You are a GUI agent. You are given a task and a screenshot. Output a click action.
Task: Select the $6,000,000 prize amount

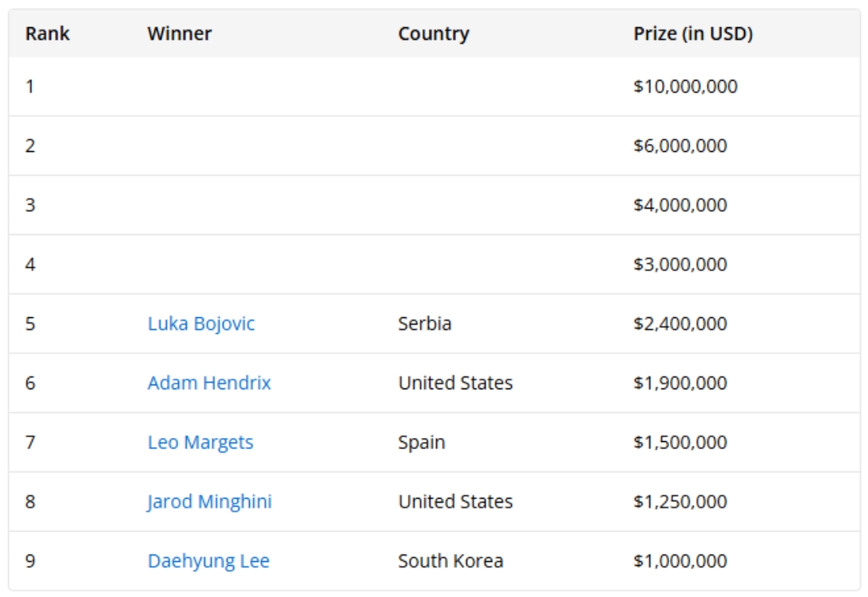click(680, 146)
